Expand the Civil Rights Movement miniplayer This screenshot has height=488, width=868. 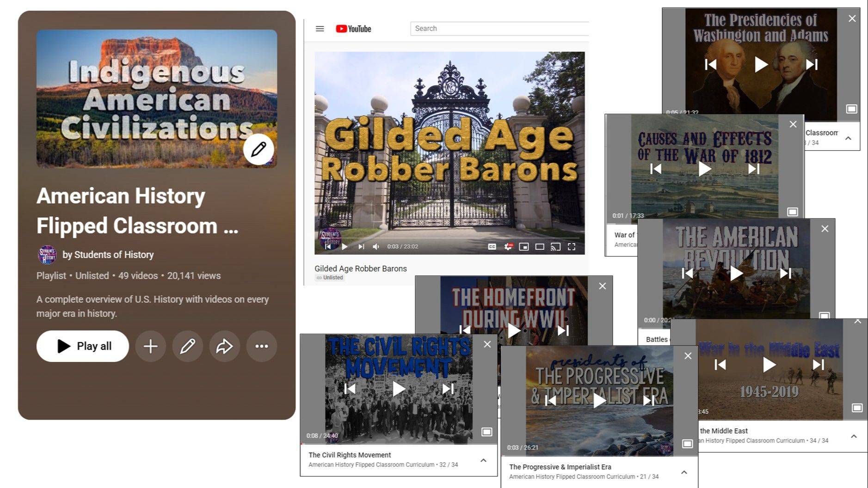pyautogui.click(x=486, y=432)
